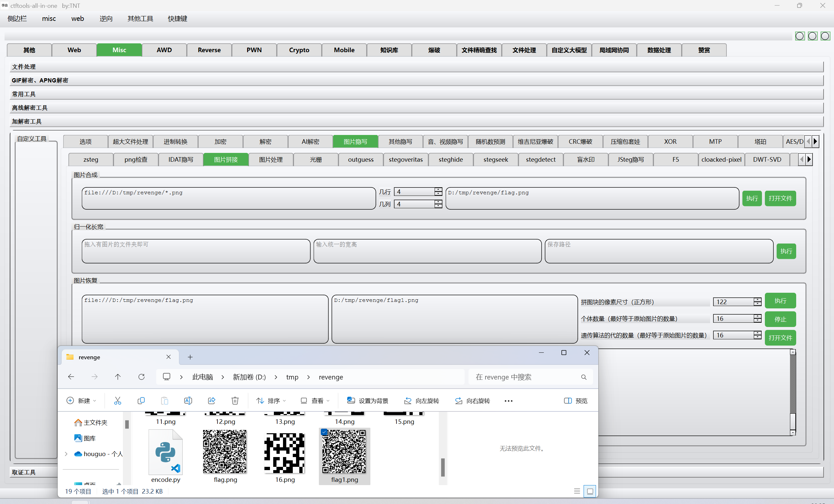Increase puzzle piece pixel size spinner

coord(758,300)
